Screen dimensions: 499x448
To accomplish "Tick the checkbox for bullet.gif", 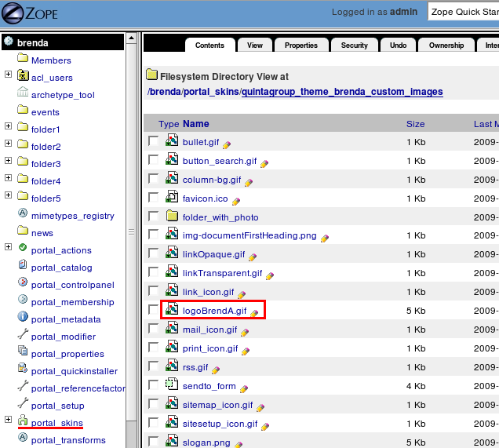I will coord(154,141).
